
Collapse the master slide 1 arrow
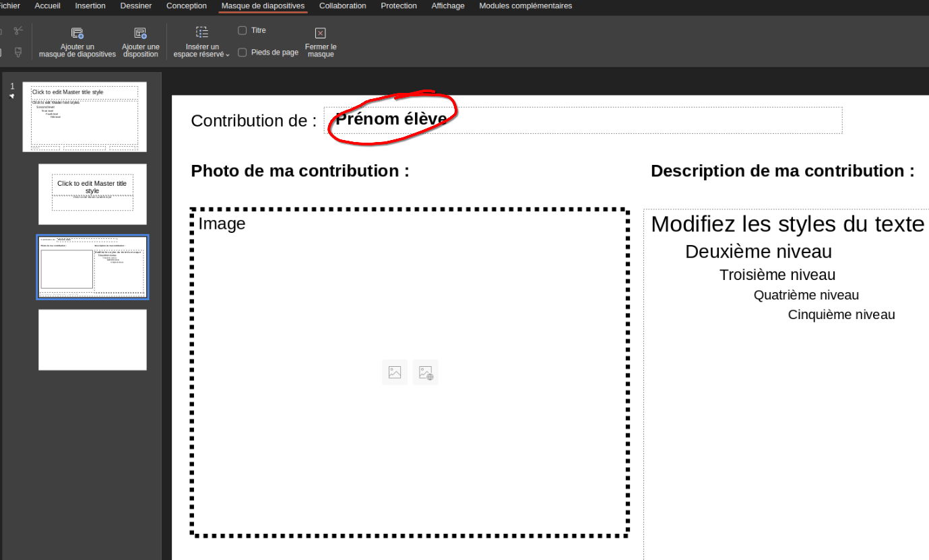pyautogui.click(x=11, y=96)
